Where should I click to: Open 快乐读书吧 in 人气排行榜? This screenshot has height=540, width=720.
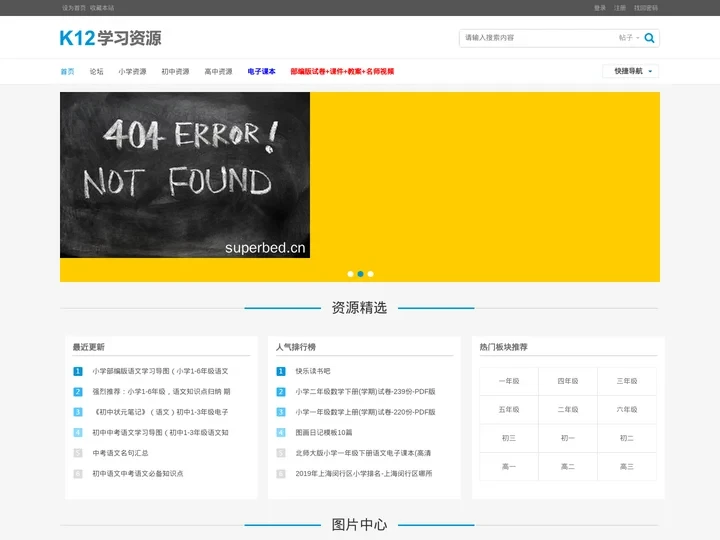coord(313,371)
